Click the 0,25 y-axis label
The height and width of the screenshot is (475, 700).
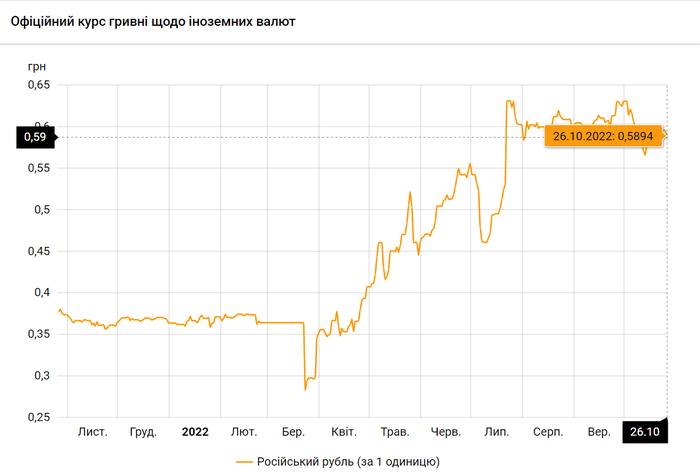tap(38, 417)
